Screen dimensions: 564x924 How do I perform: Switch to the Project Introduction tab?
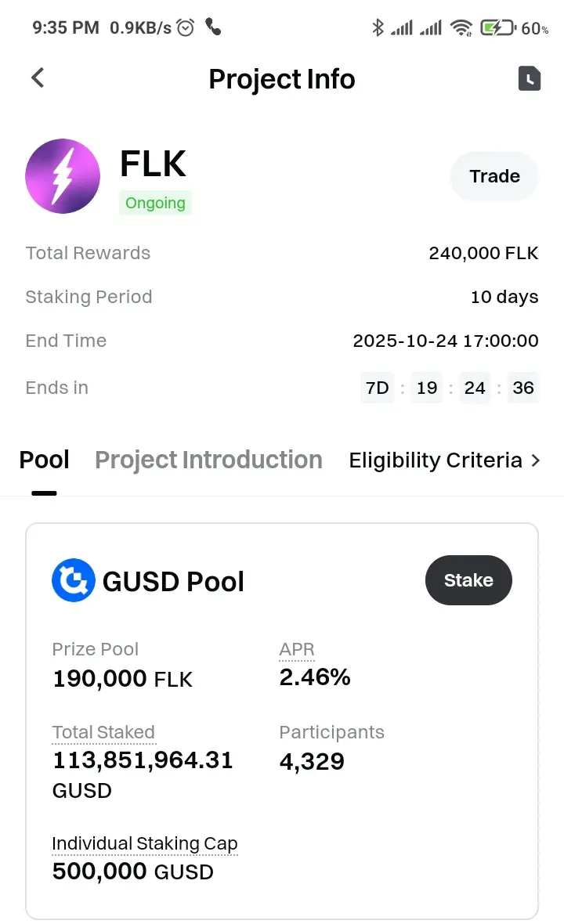point(208,460)
